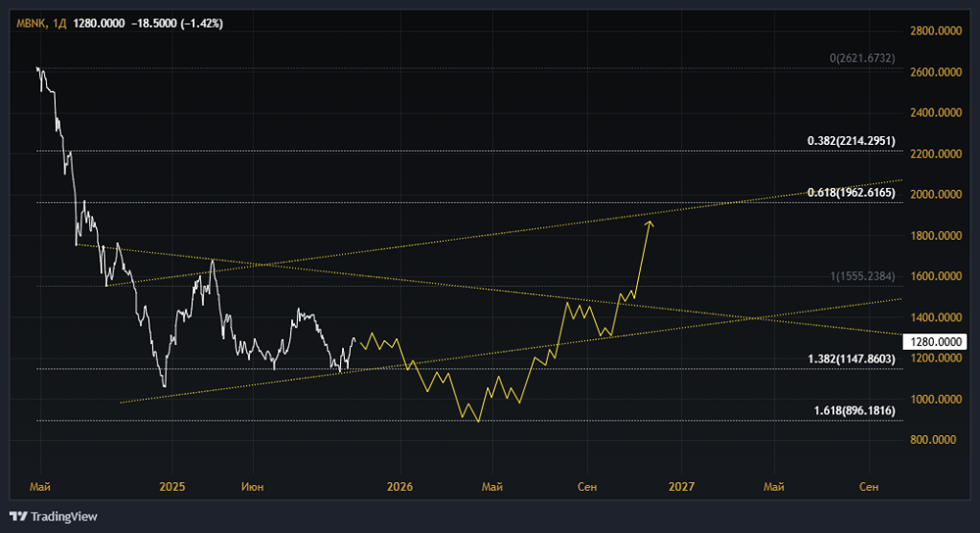This screenshot has width=980, height=533.
Task: Click the 1000.0000 price axis label
Action: [936, 400]
